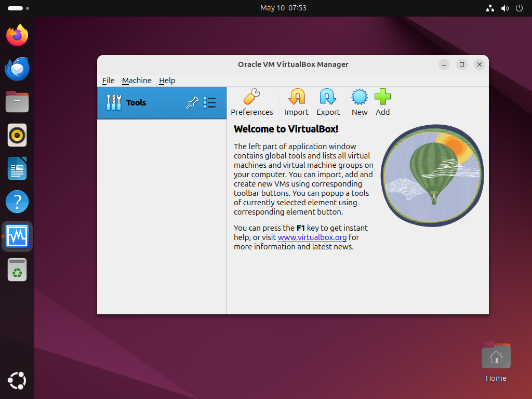Viewport: 532px width, 399px height.
Task: Open the Trash from the dock
Action: 17,270
